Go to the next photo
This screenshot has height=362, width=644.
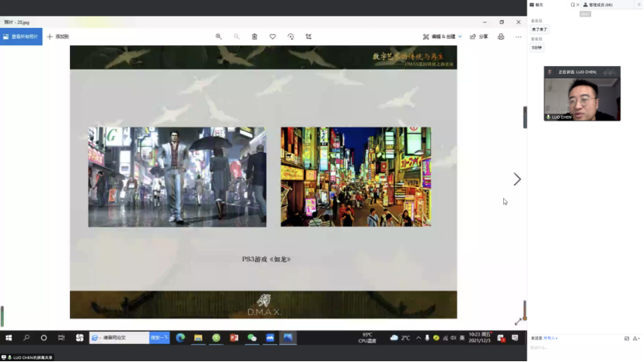(517, 179)
